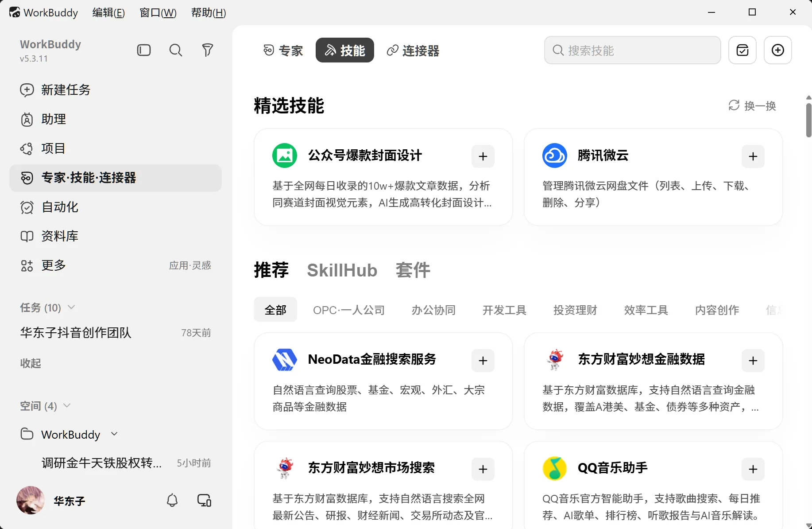Viewport: 812px width, 529px height.
Task: Filter by OPC·一人公司 category
Action: [x=349, y=310]
